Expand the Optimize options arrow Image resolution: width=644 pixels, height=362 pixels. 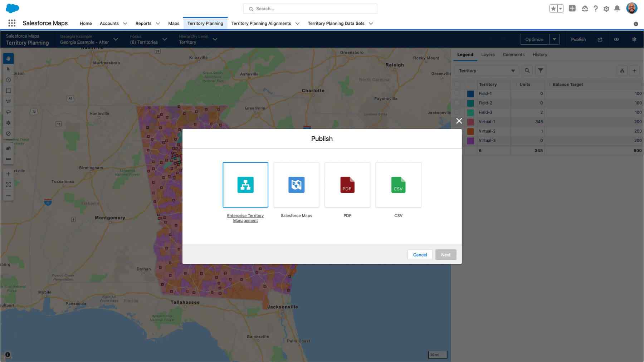click(555, 39)
